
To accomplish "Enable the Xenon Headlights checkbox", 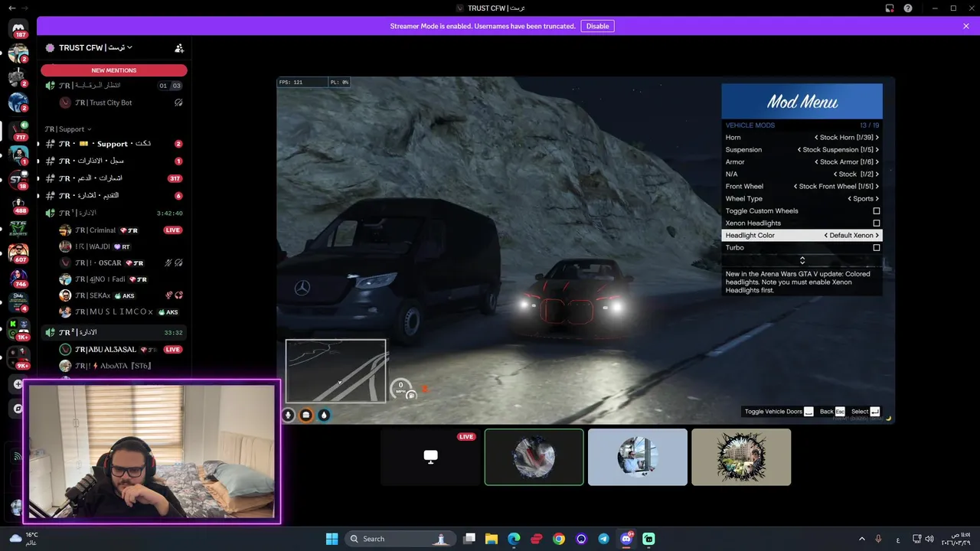I will point(877,223).
